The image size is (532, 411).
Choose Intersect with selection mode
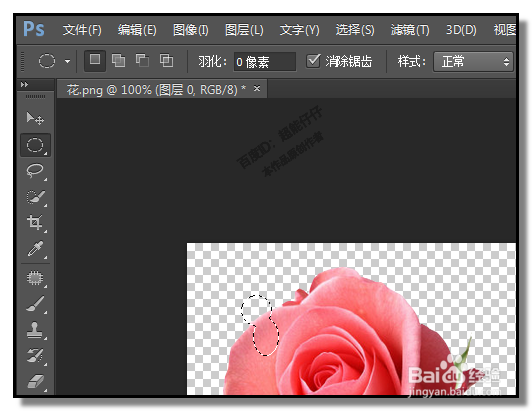pyautogui.click(x=166, y=61)
